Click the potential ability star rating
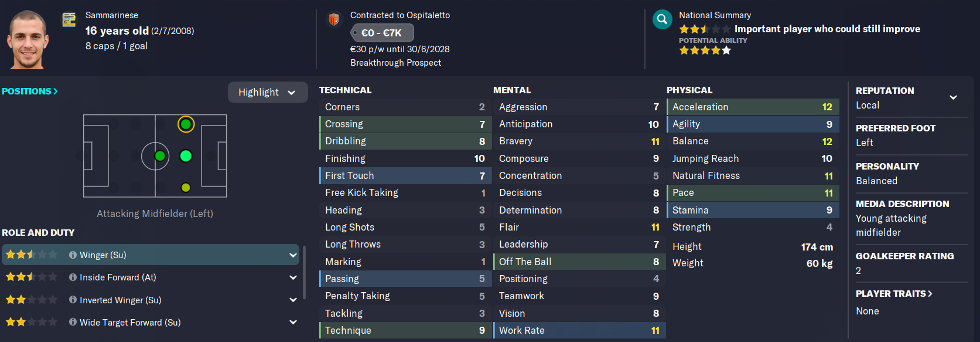 click(705, 50)
